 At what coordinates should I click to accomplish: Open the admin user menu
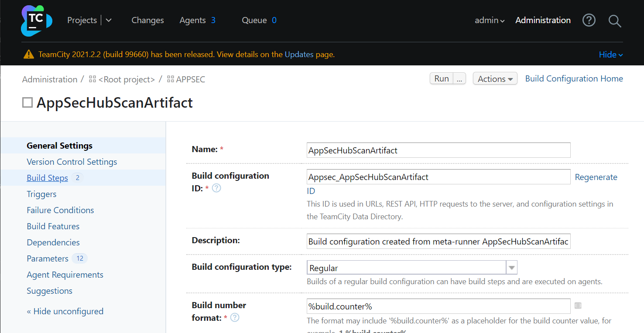coord(489,20)
